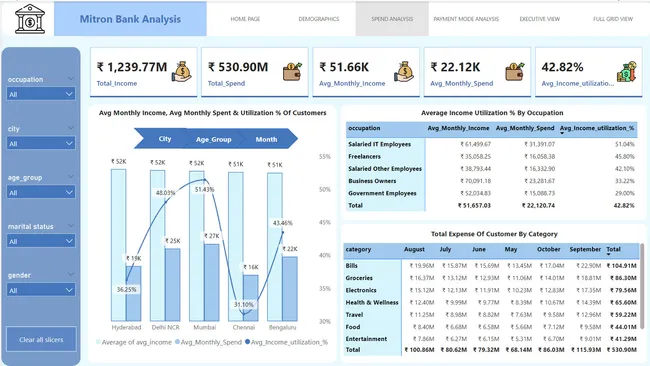Select the Entertainment category row
Viewport: 650px width, 366px height.
491,339
